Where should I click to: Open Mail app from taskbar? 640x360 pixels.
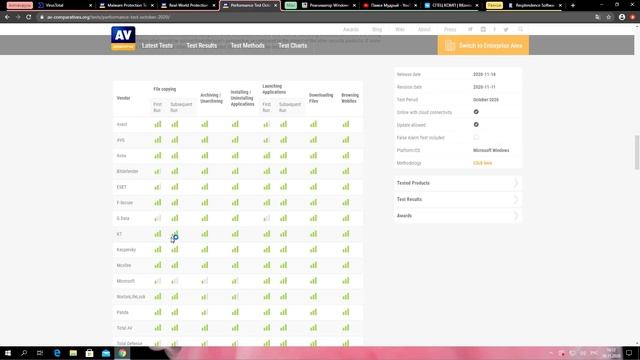pyautogui.click(x=106, y=353)
